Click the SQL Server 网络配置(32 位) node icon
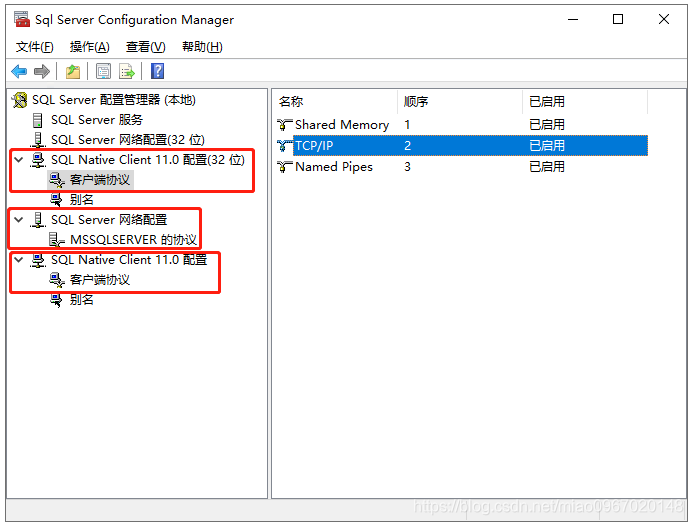This screenshot has height=525, width=693. [x=38, y=140]
